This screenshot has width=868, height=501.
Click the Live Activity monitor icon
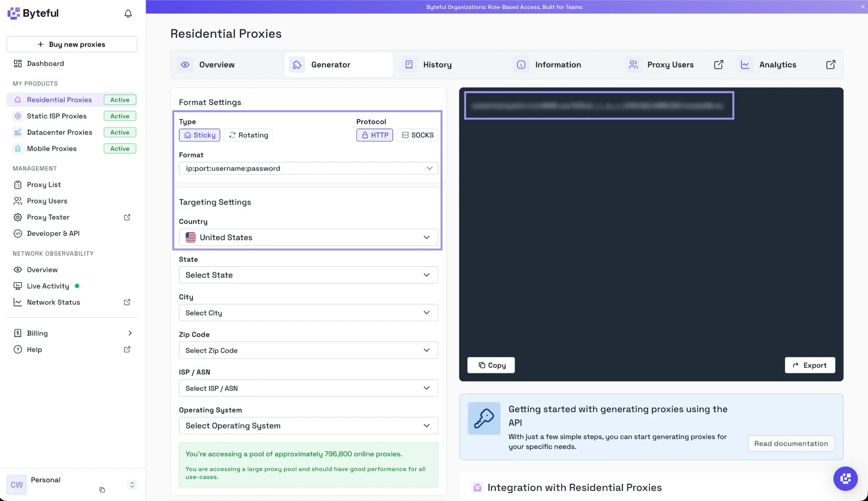[x=17, y=286]
